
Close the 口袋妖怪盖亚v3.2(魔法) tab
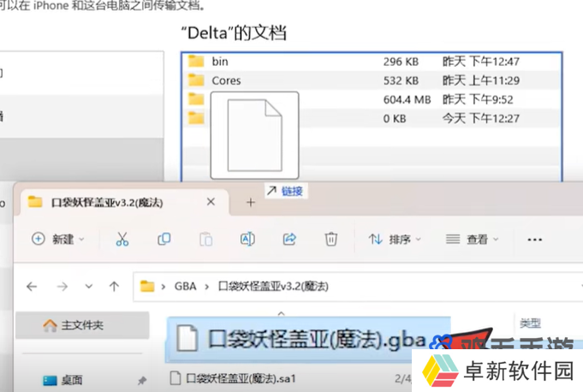pos(211,202)
